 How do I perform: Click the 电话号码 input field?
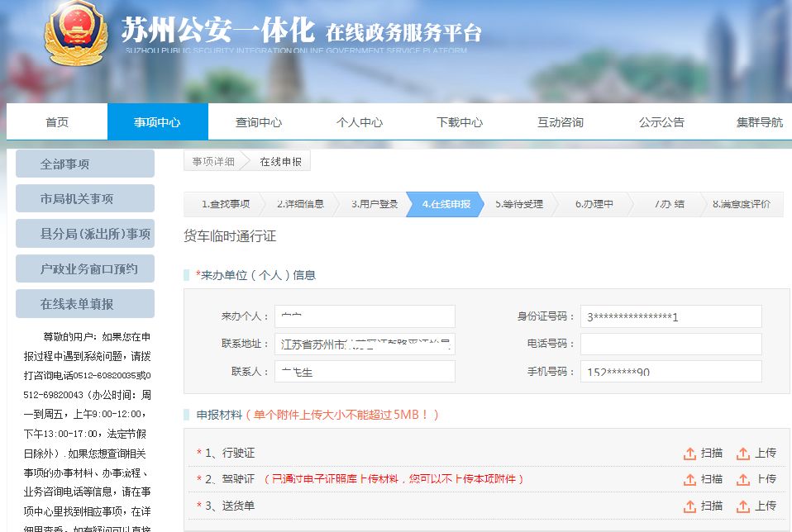coord(670,344)
